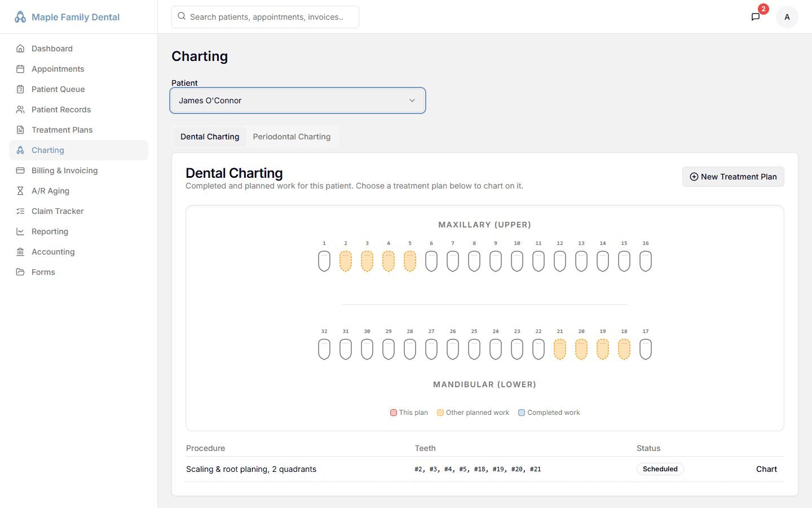This screenshot has height=508, width=812.
Task: Click the Completed work blue legend swatch
Action: [x=522, y=413]
